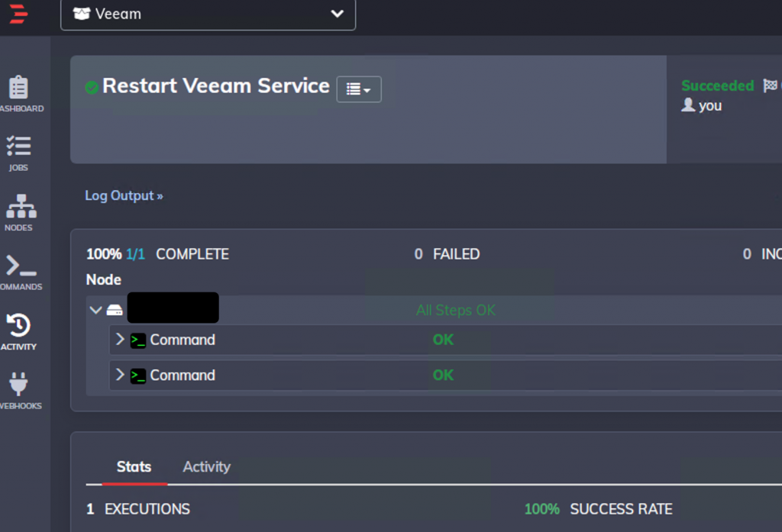782x532 pixels.
Task: Open the job actions list dropdown button
Action: point(359,89)
